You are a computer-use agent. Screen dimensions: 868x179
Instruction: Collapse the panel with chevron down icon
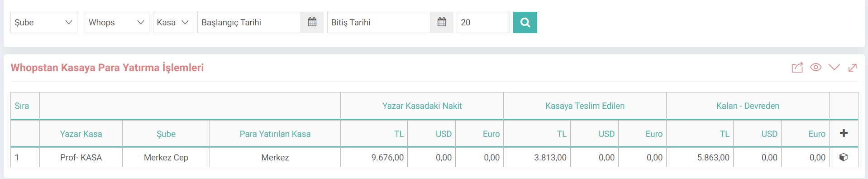coord(834,67)
